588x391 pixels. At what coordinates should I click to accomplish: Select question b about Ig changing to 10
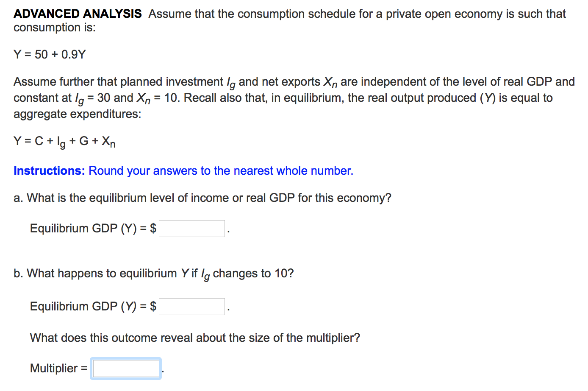click(153, 274)
